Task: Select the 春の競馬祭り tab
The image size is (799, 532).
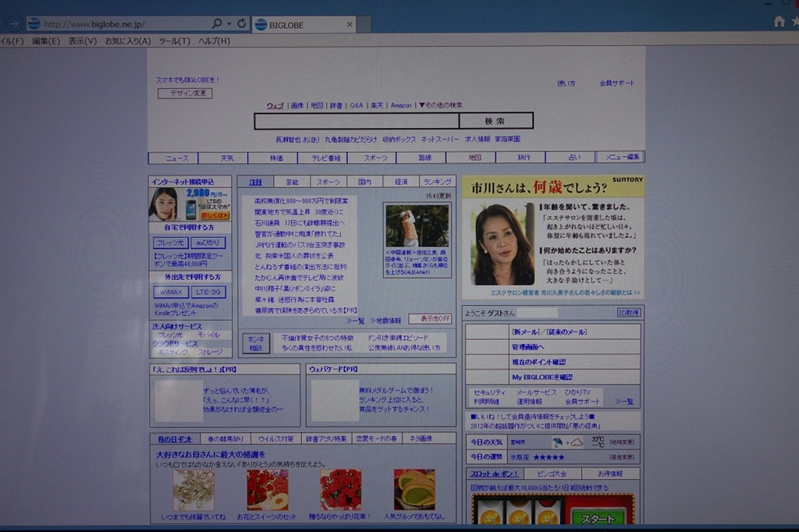Action: point(225,438)
